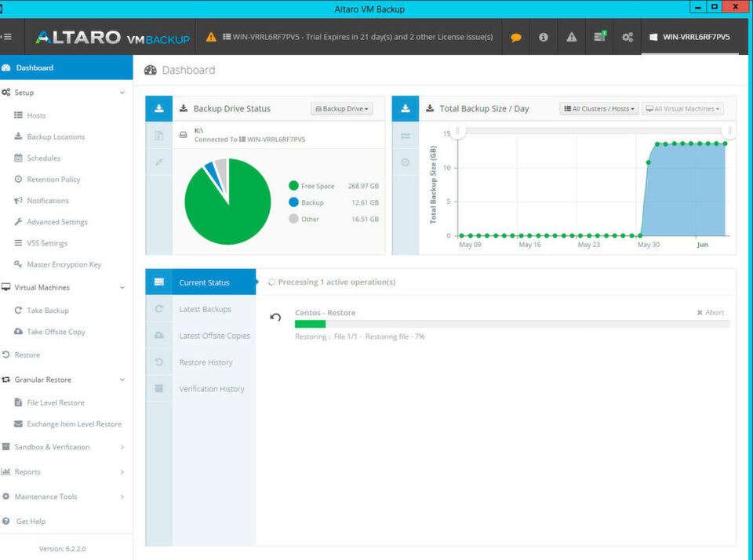Open Schedules
Screen dimensions: 753x560
[x=44, y=158]
